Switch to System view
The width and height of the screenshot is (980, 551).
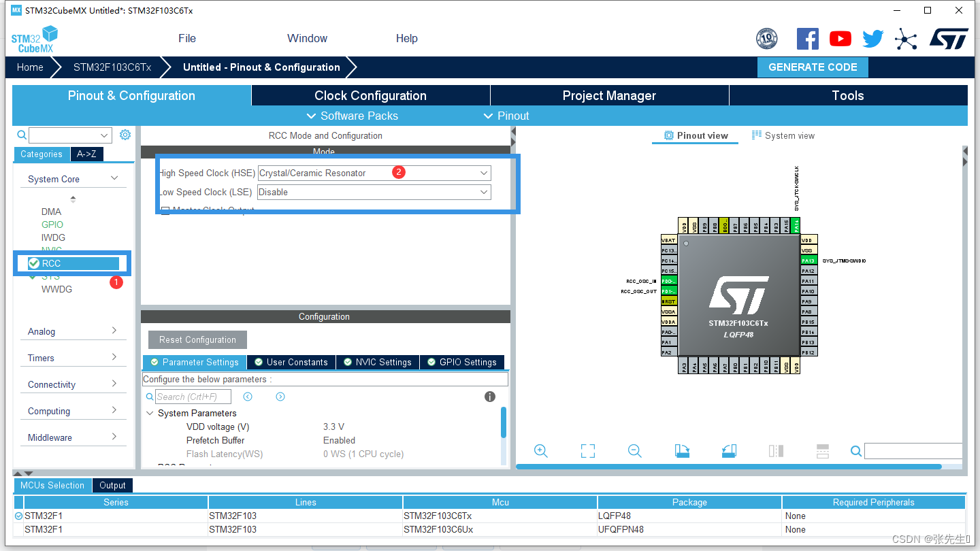(x=783, y=135)
